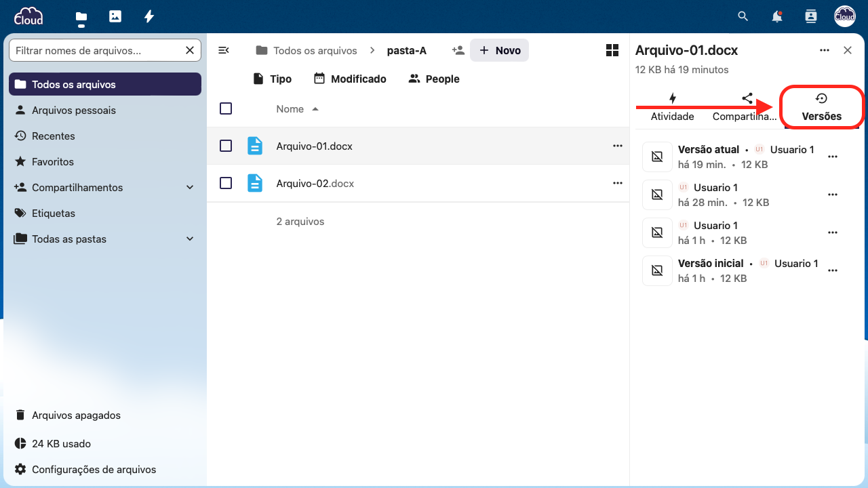Select Todos os arquivos in sidebar
The width and height of the screenshot is (868, 488).
coord(105,84)
